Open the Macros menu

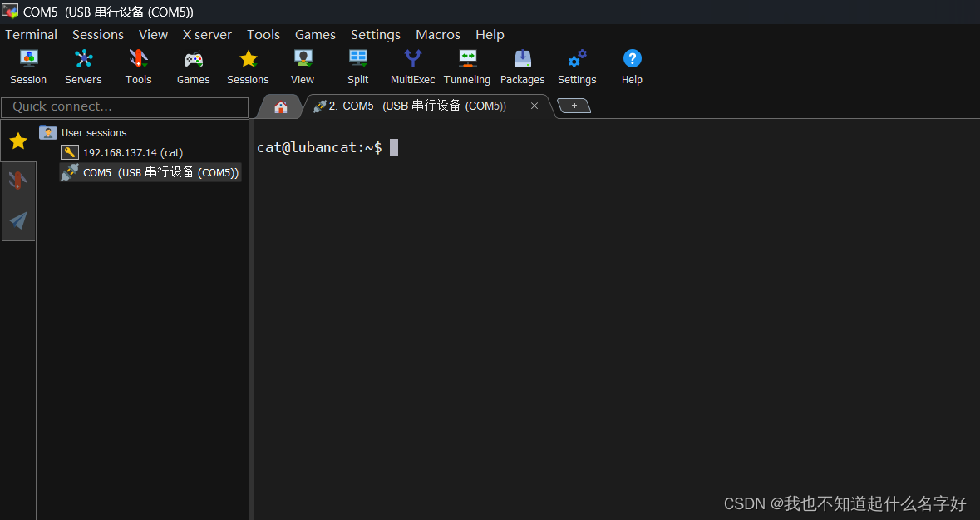[438, 34]
